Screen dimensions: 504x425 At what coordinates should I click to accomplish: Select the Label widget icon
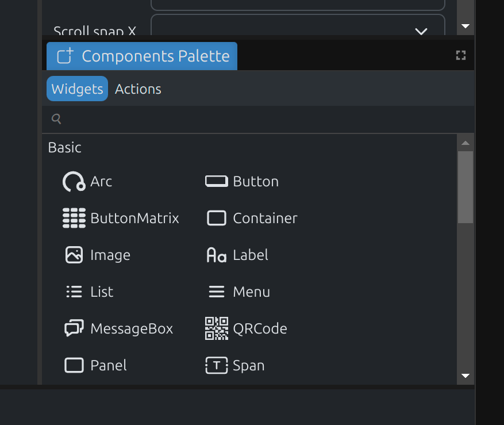217,255
